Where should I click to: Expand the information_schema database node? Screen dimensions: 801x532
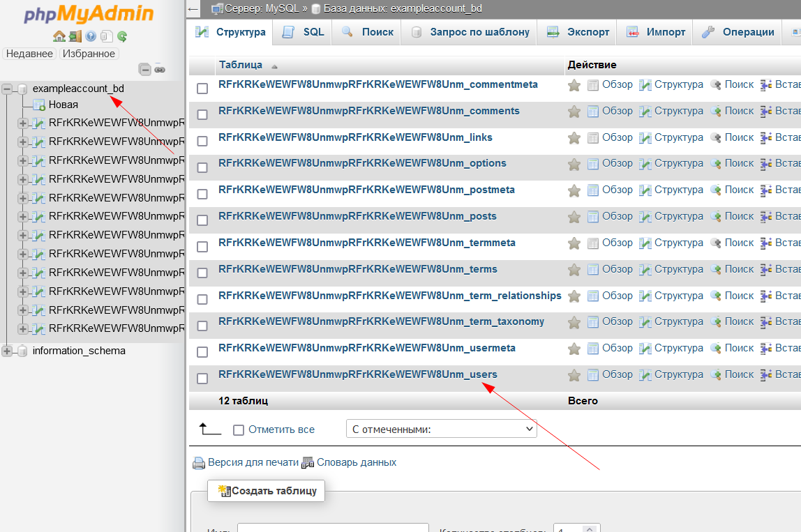point(8,351)
